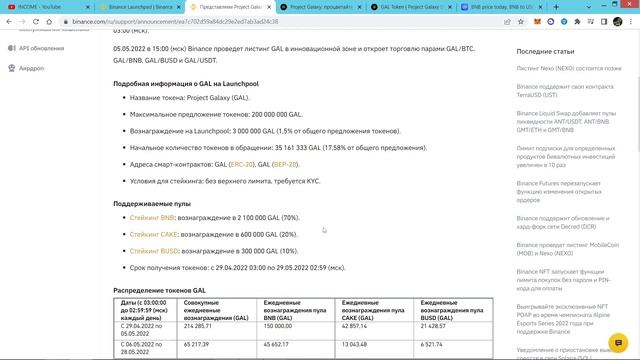Open the Decred (DCR) hard fork article
This screenshot has width=640, height=360.
pos(563,222)
